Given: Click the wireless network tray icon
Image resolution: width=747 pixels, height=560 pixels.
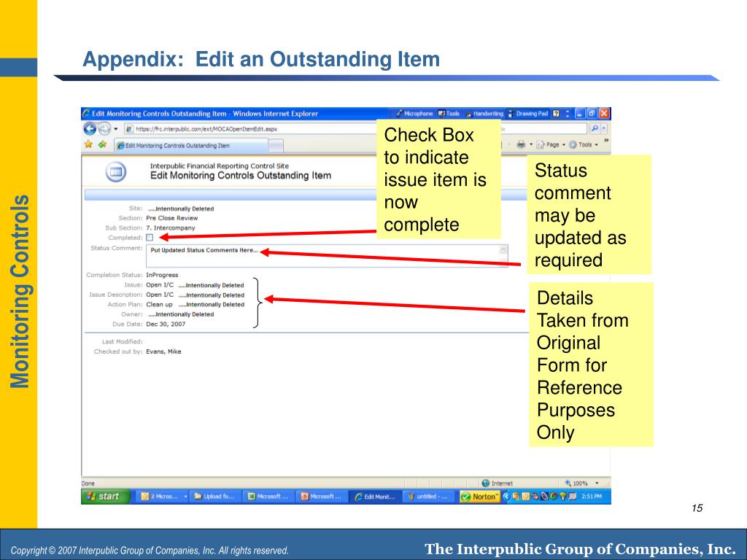Looking at the screenshot, I should (x=562, y=496).
